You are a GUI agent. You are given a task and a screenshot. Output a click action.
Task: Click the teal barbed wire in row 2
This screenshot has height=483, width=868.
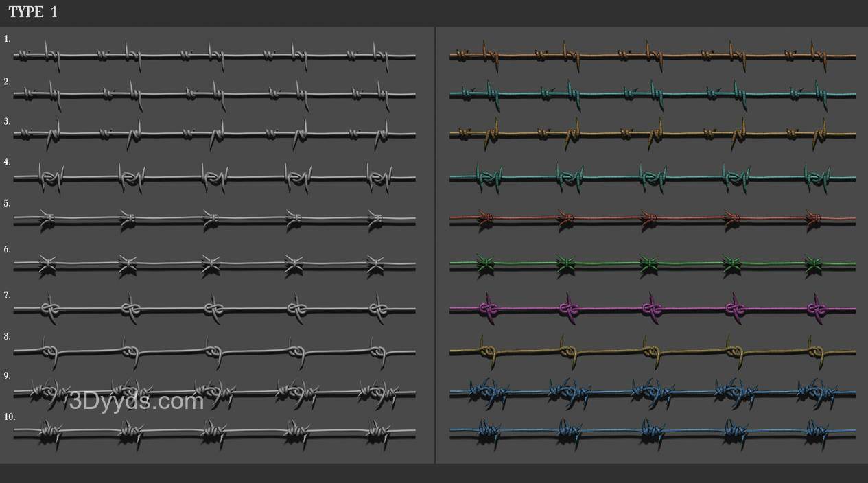coord(652,95)
